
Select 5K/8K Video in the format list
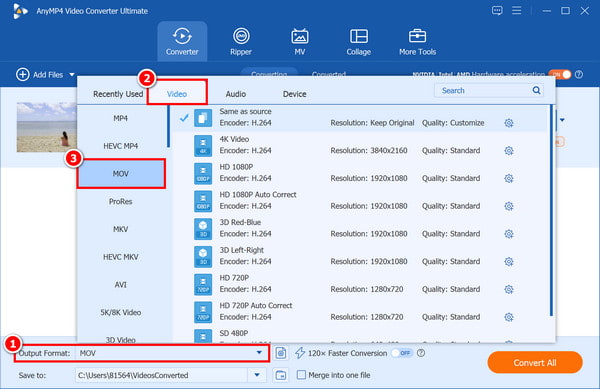(121, 313)
